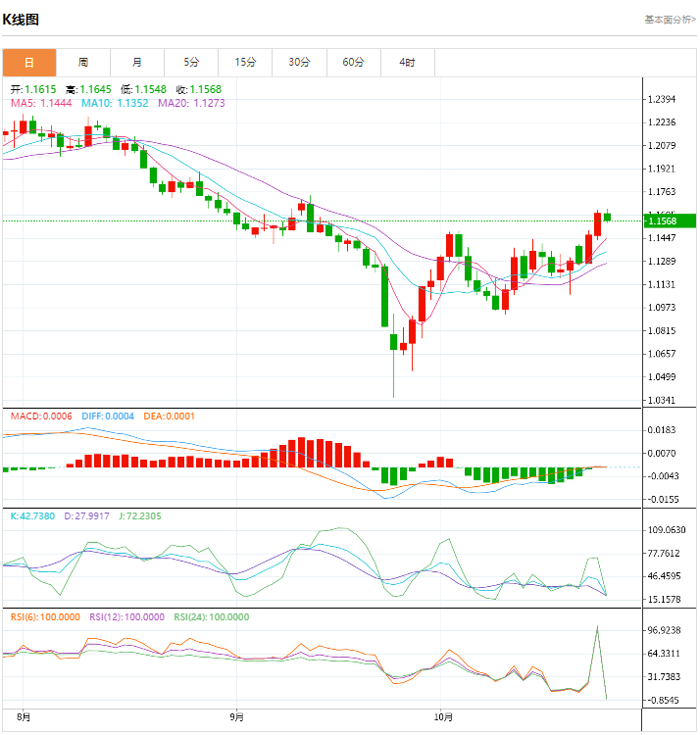Click the 收:1.1568 close value
The height and width of the screenshot is (735, 700).
coord(199,89)
